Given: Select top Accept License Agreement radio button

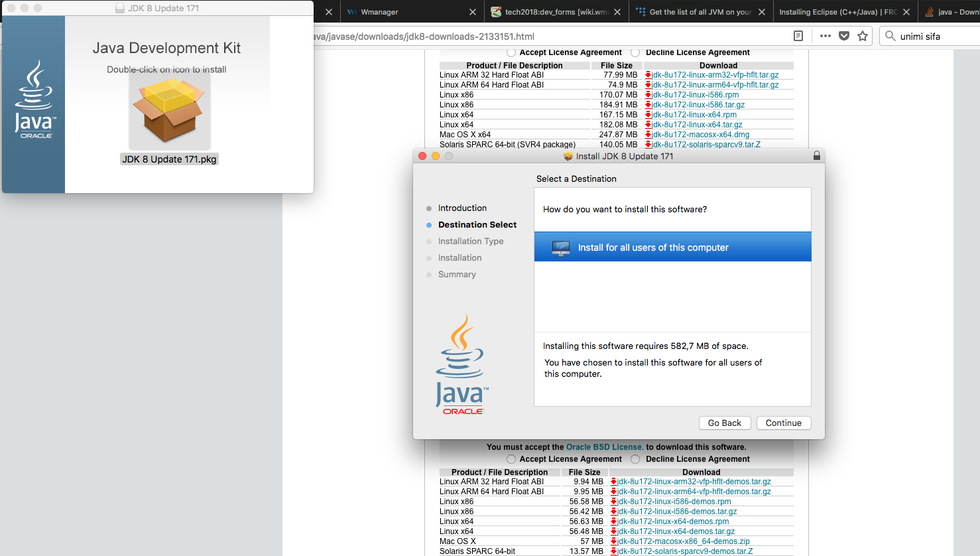Looking at the screenshot, I should click(511, 52).
